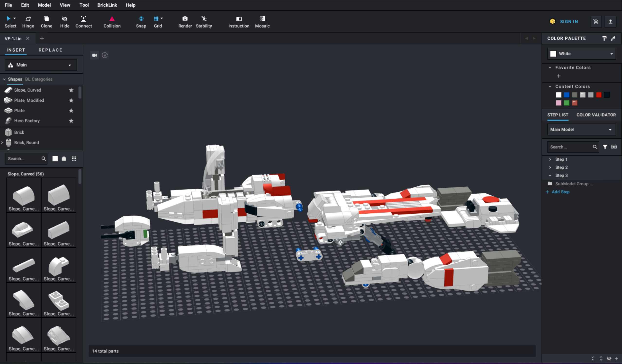Select the Hinge tool
Screen dimensions: 622x364
coord(28,22)
